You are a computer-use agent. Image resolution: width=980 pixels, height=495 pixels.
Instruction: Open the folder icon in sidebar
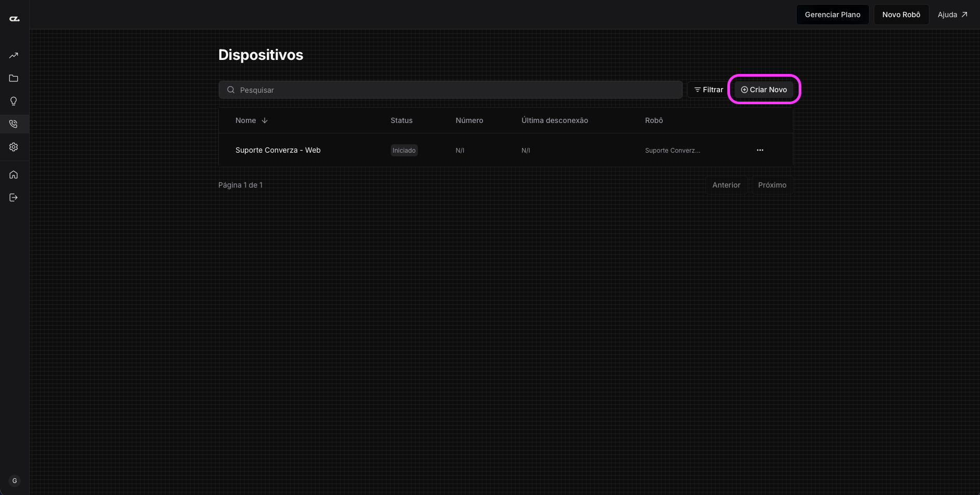tap(14, 78)
